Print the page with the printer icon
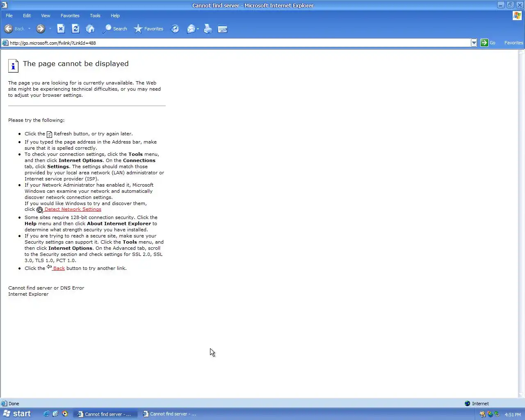The image size is (525, 420). point(208,29)
